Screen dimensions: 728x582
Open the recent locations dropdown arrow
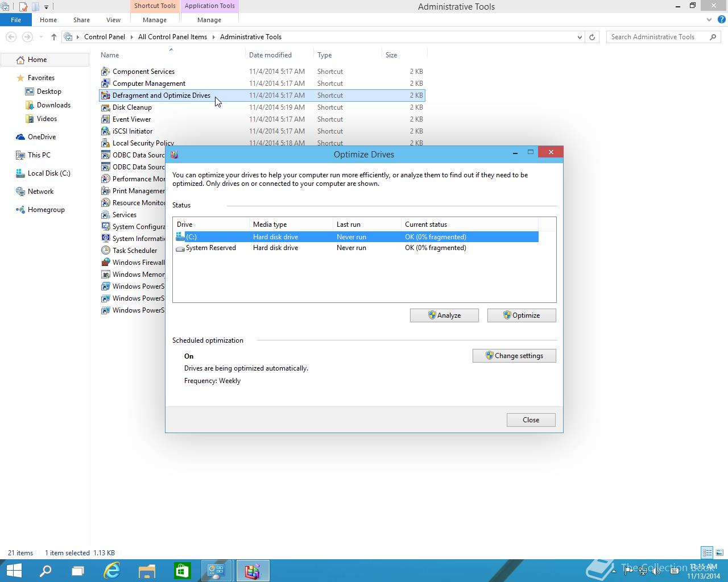(x=41, y=37)
